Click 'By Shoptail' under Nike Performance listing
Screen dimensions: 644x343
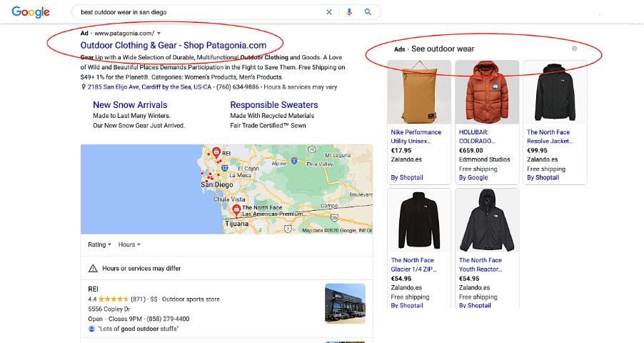tap(407, 178)
